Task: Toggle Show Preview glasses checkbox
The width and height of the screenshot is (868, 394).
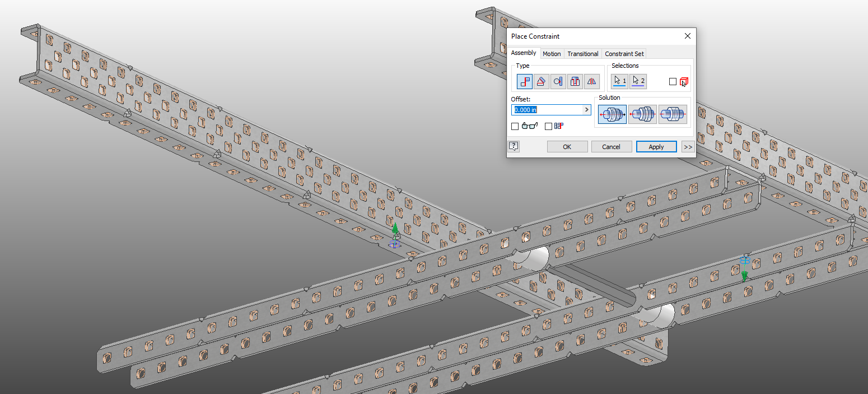Action: (515, 127)
